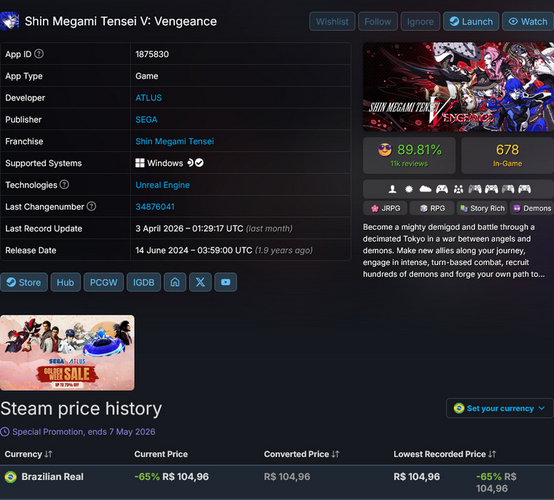Open the Last Changenumber help icon
Screen dimensions: 554x500
(x=91, y=206)
